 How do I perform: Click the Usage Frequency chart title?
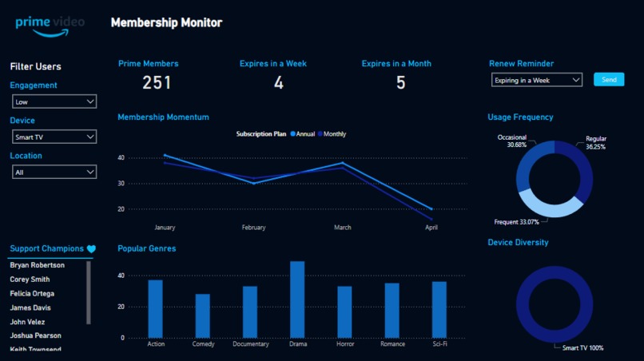tap(520, 117)
